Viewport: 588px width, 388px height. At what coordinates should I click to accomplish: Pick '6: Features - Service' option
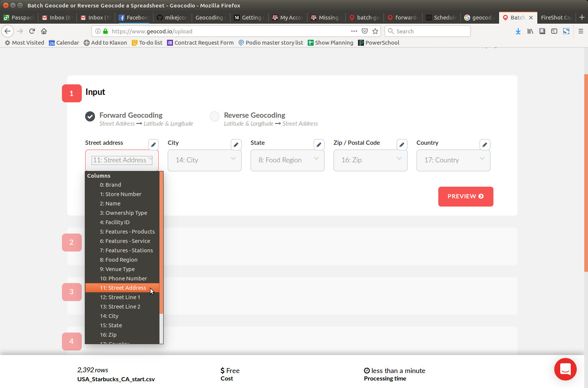122,241
